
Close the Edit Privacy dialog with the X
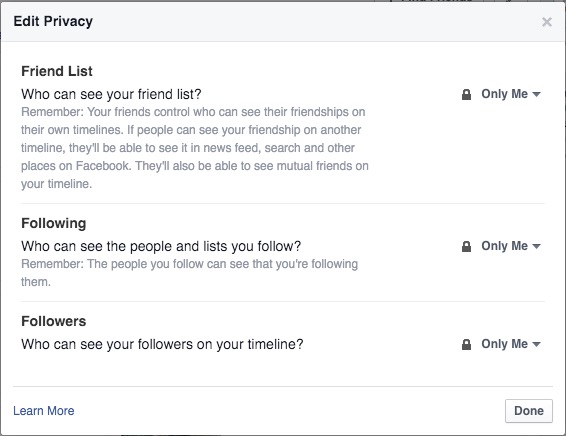[x=547, y=22]
